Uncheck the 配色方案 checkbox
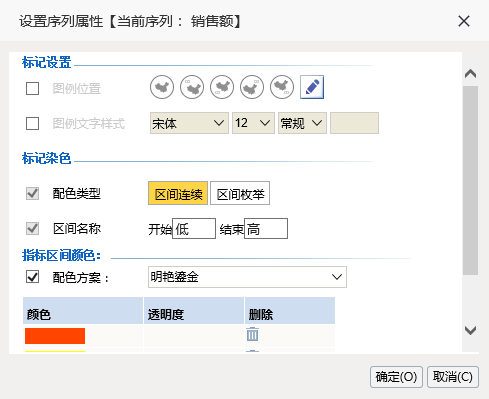Image resolution: width=489 pixels, height=399 pixels. (x=32, y=277)
